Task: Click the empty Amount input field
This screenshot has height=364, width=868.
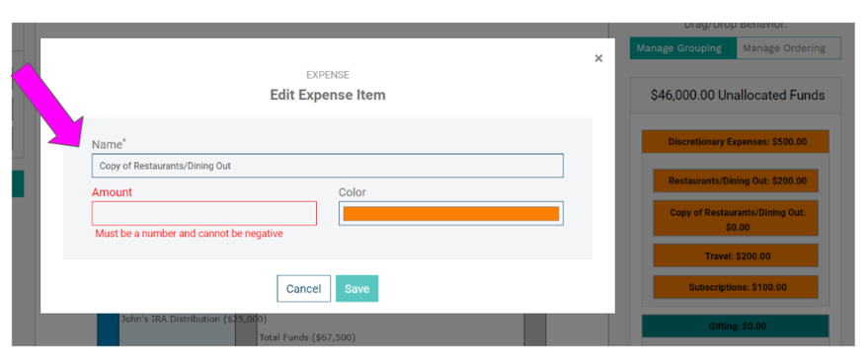Action: click(204, 213)
